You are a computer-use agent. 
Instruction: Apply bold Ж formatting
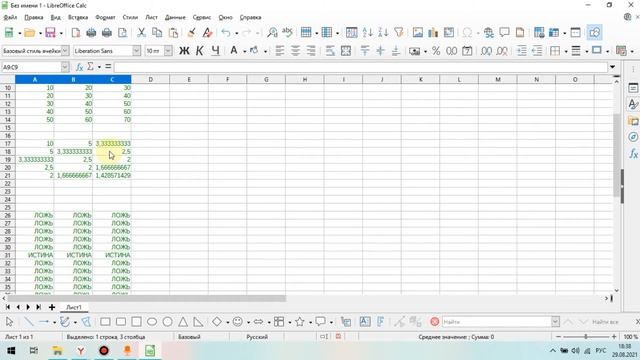(184, 51)
